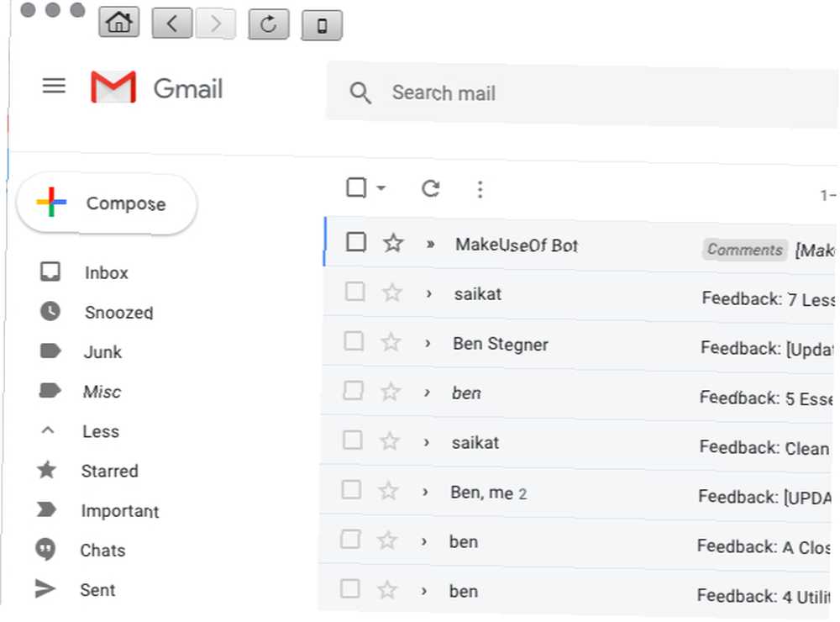Check the box for ben's 'Feedback: 4 Utili' email

click(x=349, y=588)
